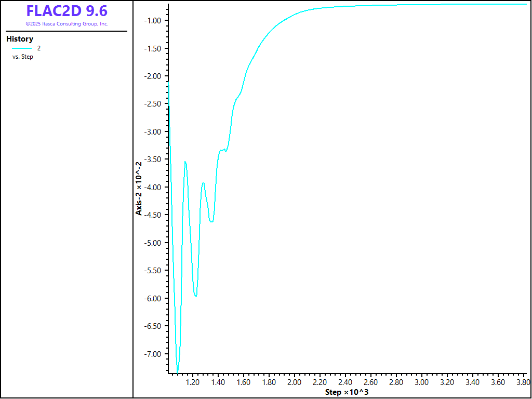
Task: Click the Itasca Consulting Group copyright line
Action: click(66, 24)
